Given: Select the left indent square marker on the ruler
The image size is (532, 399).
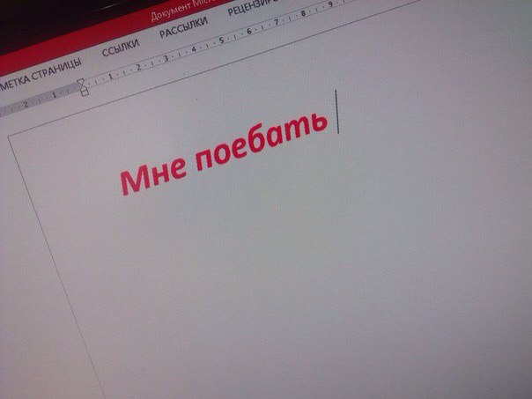Looking at the screenshot, I should coord(85,92).
